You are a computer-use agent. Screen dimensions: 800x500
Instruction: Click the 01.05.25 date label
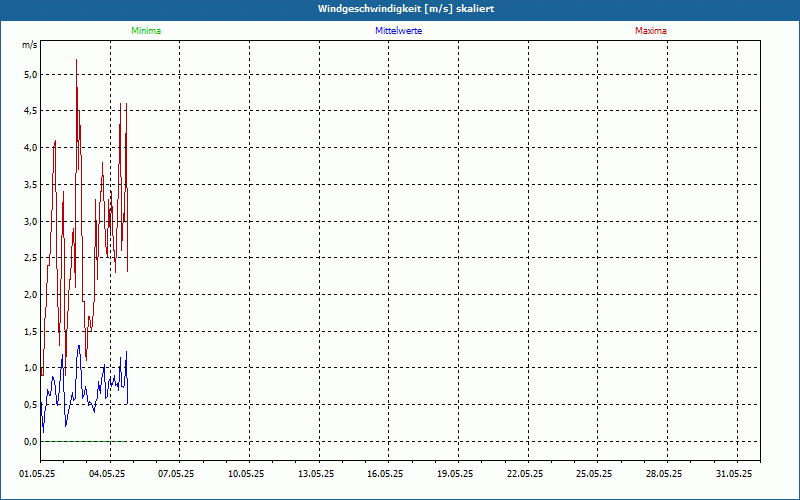[37, 474]
